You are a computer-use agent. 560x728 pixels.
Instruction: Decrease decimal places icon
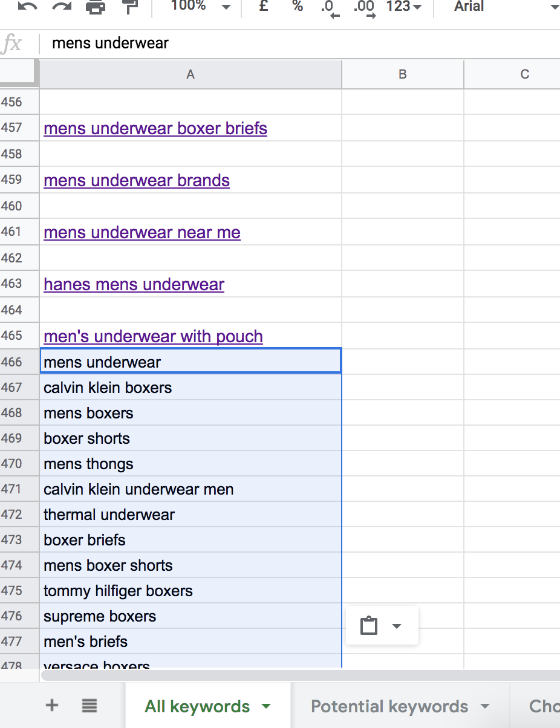[328, 7]
